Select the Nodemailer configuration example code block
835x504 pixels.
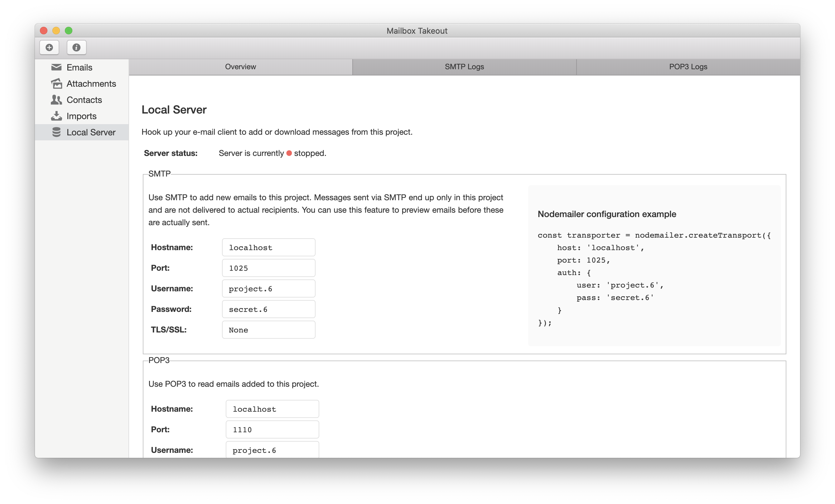tap(654, 268)
